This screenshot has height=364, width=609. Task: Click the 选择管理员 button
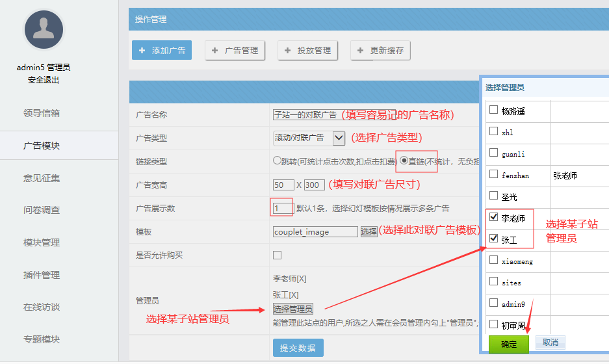(x=292, y=309)
